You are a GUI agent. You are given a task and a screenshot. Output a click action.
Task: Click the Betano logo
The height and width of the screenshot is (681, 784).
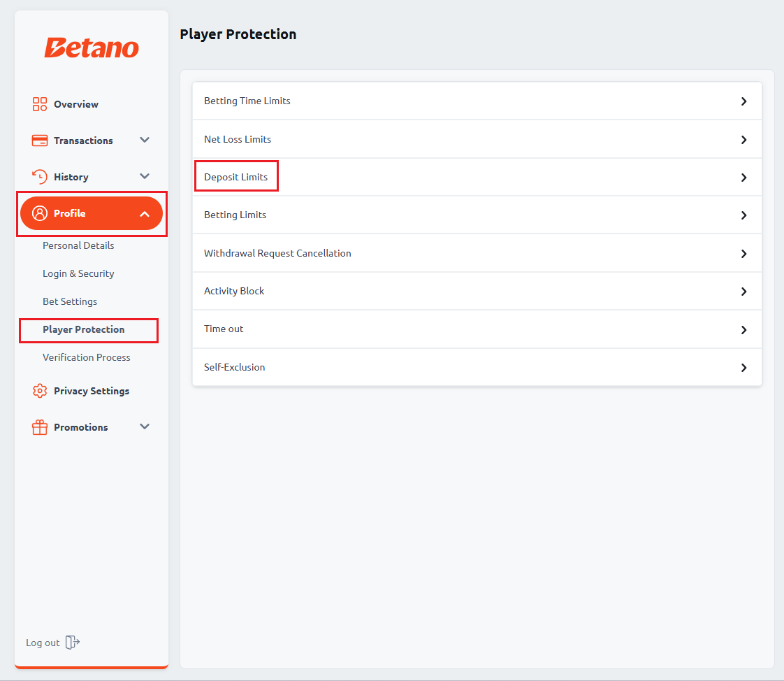pyautogui.click(x=92, y=48)
